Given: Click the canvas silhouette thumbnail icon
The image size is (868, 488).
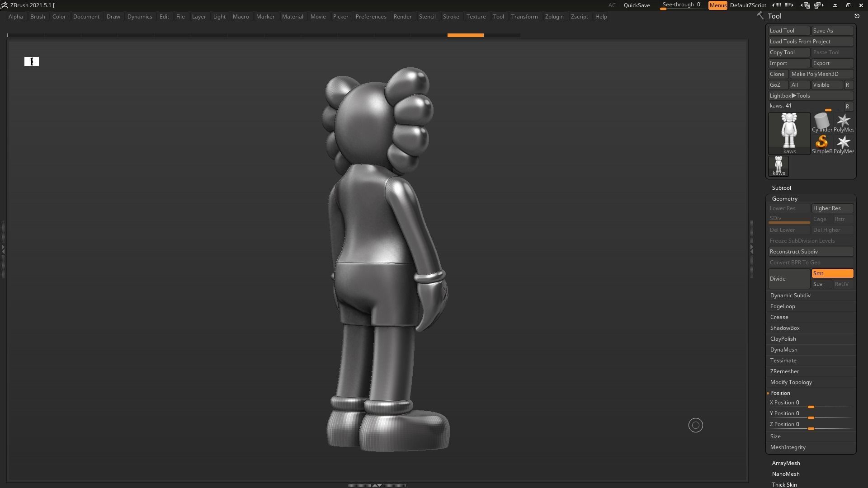Looking at the screenshot, I should (32, 61).
